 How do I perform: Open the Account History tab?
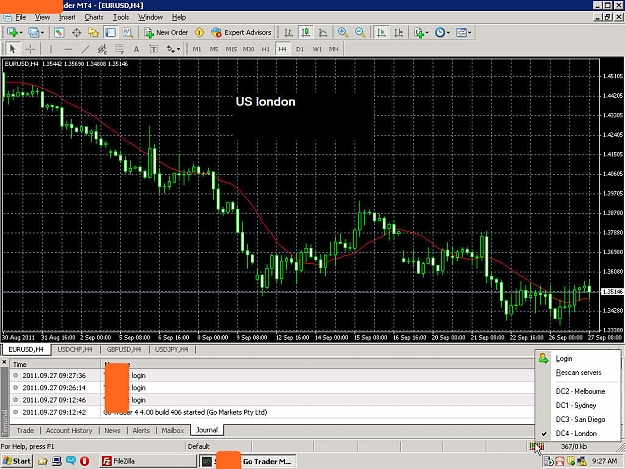tap(69, 430)
